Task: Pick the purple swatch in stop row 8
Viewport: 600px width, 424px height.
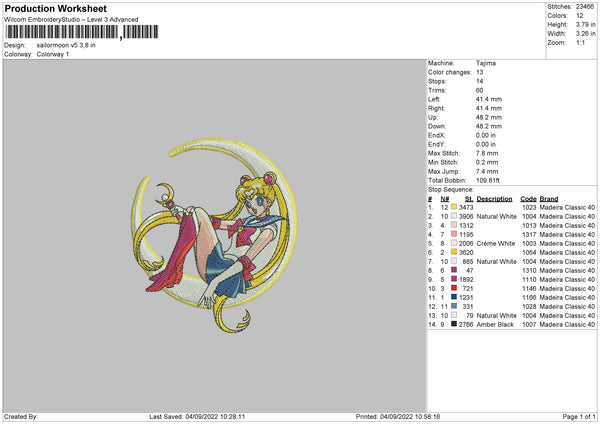Action: (x=454, y=270)
